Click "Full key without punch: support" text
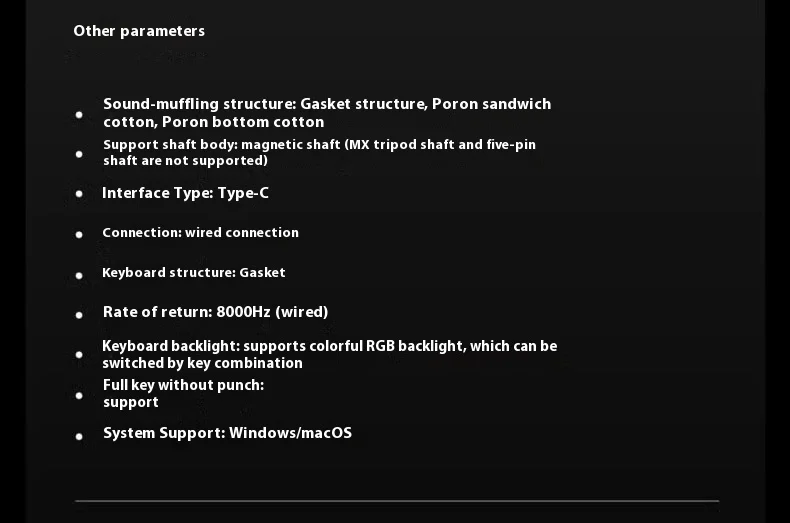The image size is (790, 523). tap(183, 393)
